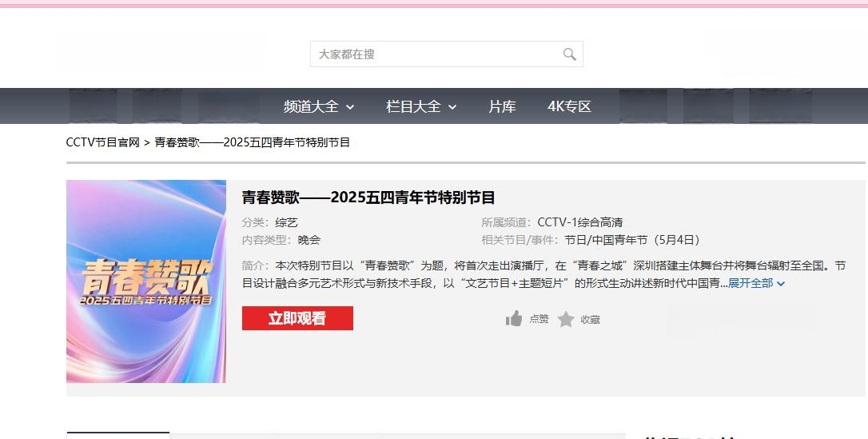The height and width of the screenshot is (439, 868).
Task: Expand the 频道大全 dropdown menu
Action: [x=319, y=106]
